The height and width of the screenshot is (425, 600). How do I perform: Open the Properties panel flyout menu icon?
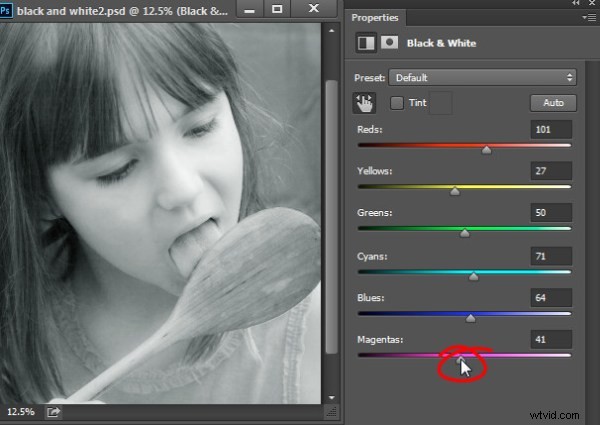(589, 17)
